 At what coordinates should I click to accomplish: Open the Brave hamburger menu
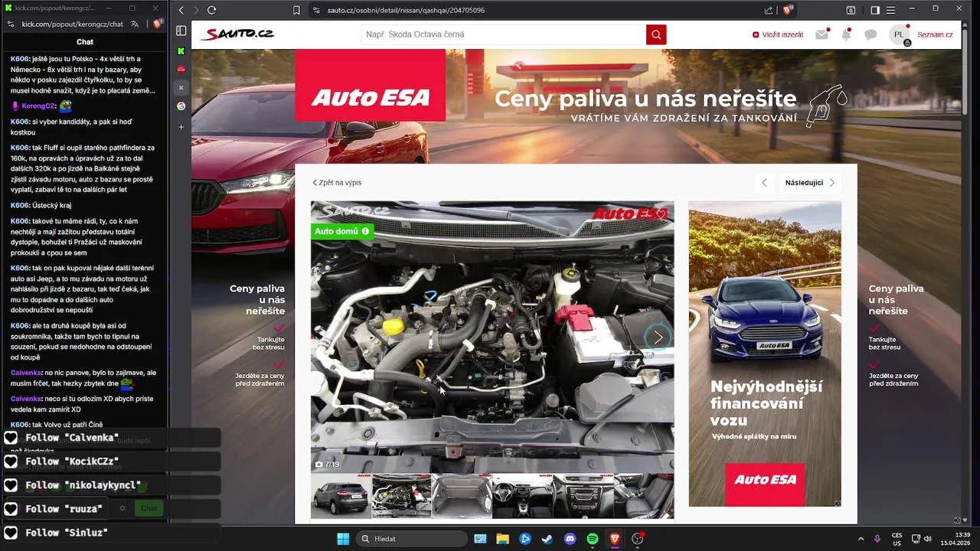pos(890,10)
